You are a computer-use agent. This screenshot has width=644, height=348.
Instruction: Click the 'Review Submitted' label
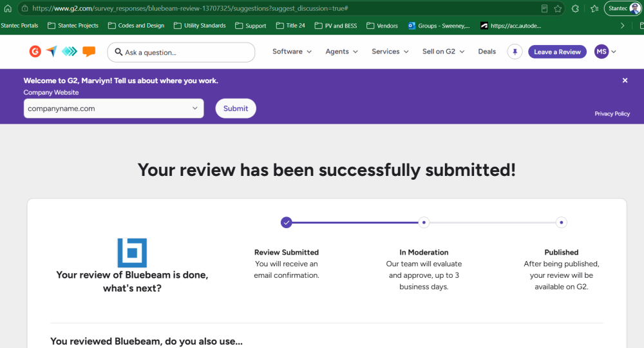[287, 252]
